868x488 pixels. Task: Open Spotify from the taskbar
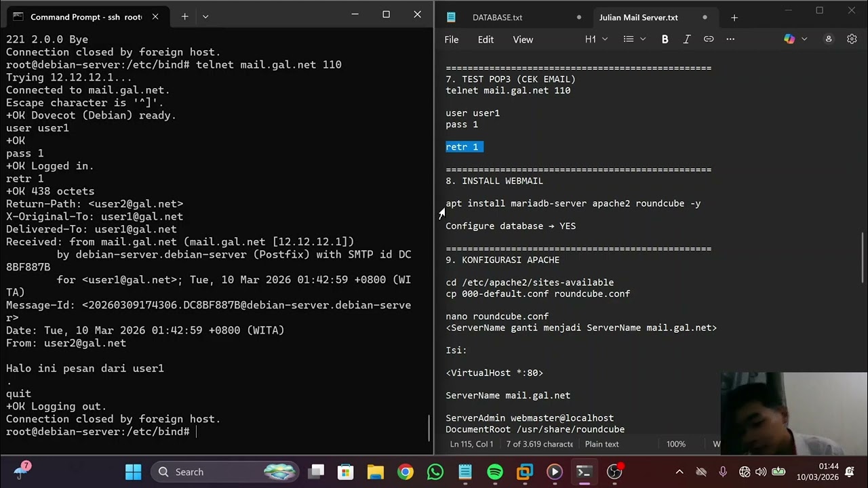pyautogui.click(x=495, y=472)
